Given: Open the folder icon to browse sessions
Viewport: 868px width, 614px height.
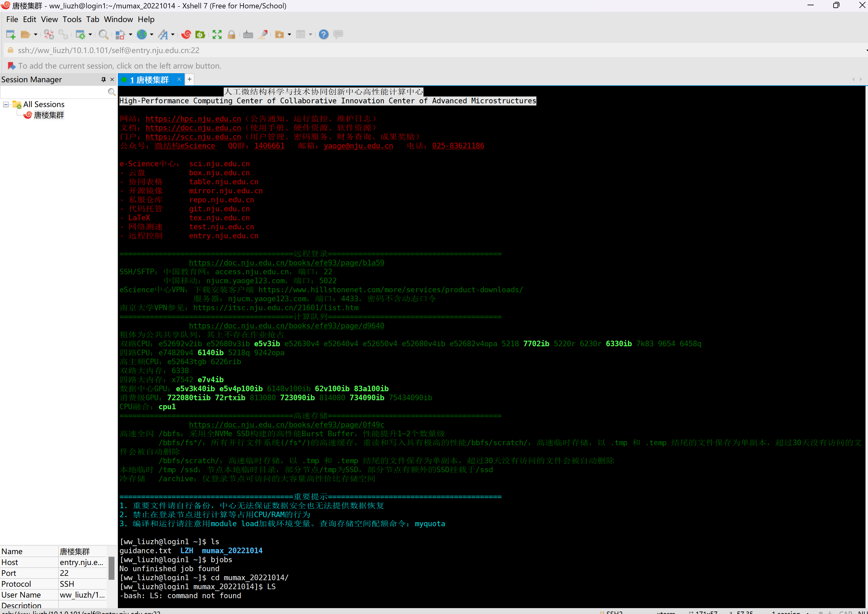Looking at the screenshot, I should pos(25,34).
